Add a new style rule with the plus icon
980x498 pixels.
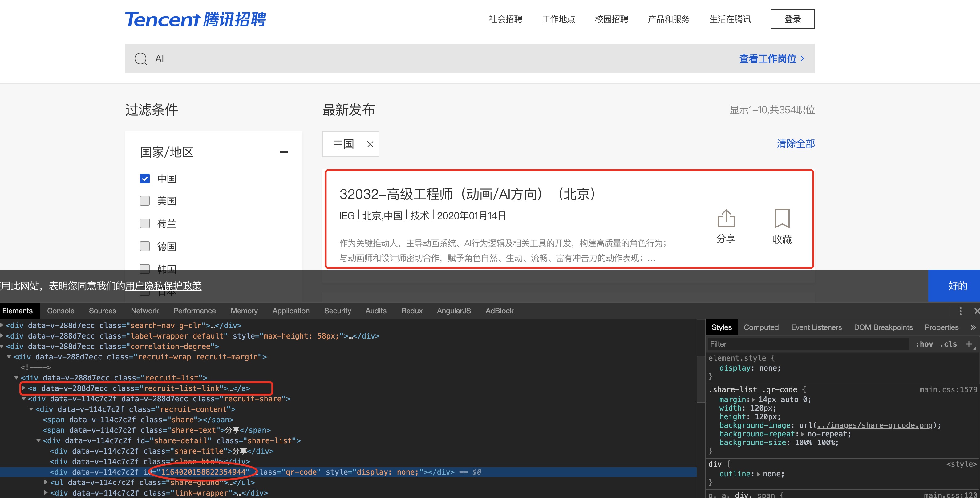pos(969,344)
